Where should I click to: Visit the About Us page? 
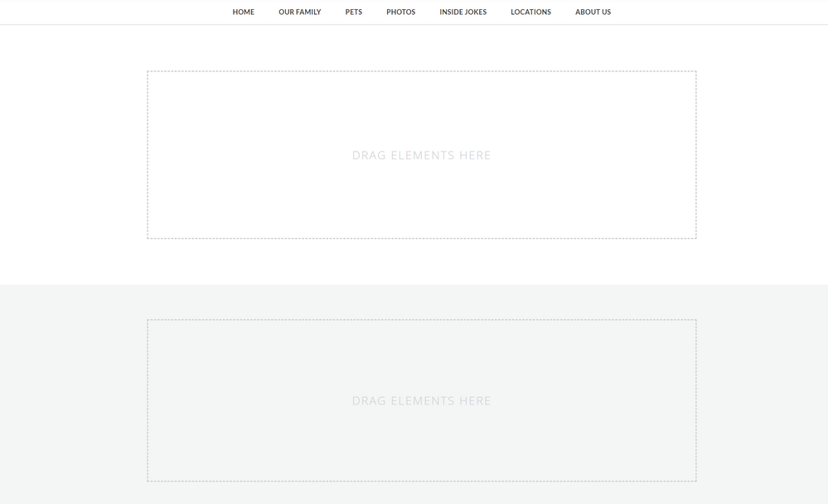click(x=593, y=12)
